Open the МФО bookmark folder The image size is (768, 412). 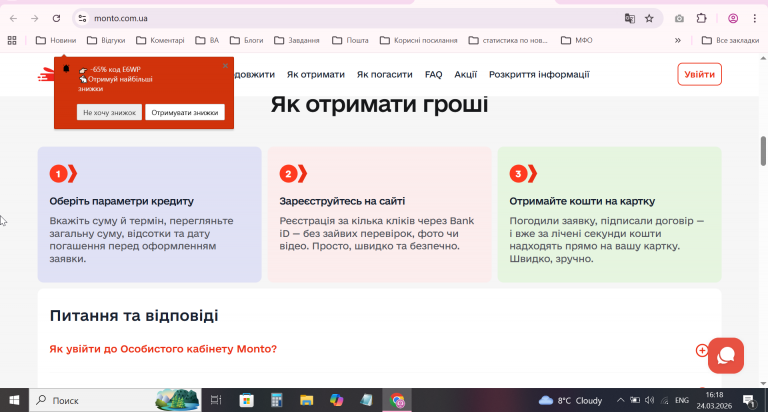[x=576, y=40]
